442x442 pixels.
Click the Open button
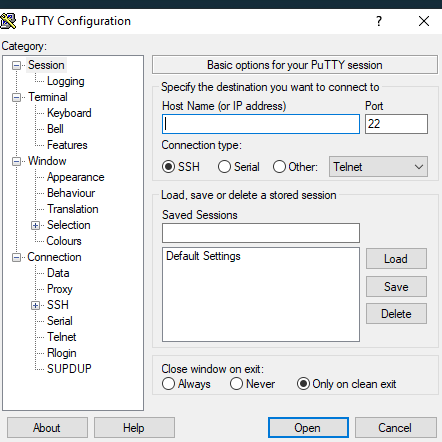[x=308, y=428]
